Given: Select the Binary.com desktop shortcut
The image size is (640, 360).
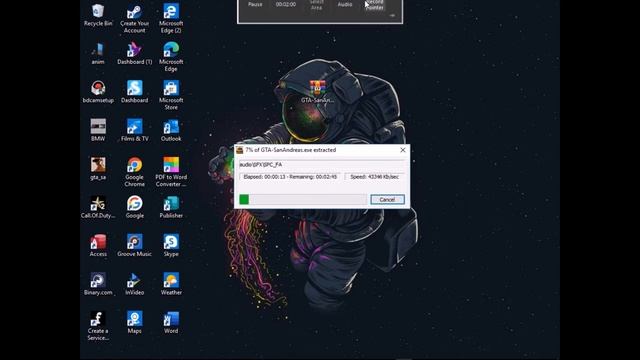Looking at the screenshot, I should [x=98, y=284].
